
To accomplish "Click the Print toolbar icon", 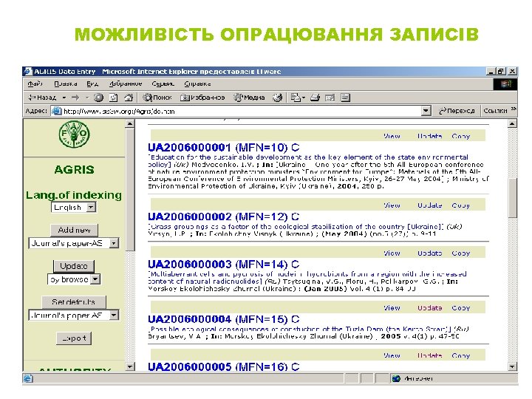I will tap(315, 98).
